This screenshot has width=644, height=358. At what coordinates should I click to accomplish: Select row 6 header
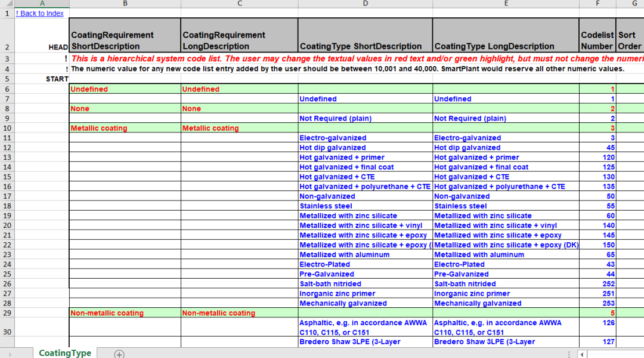point(7,89)
